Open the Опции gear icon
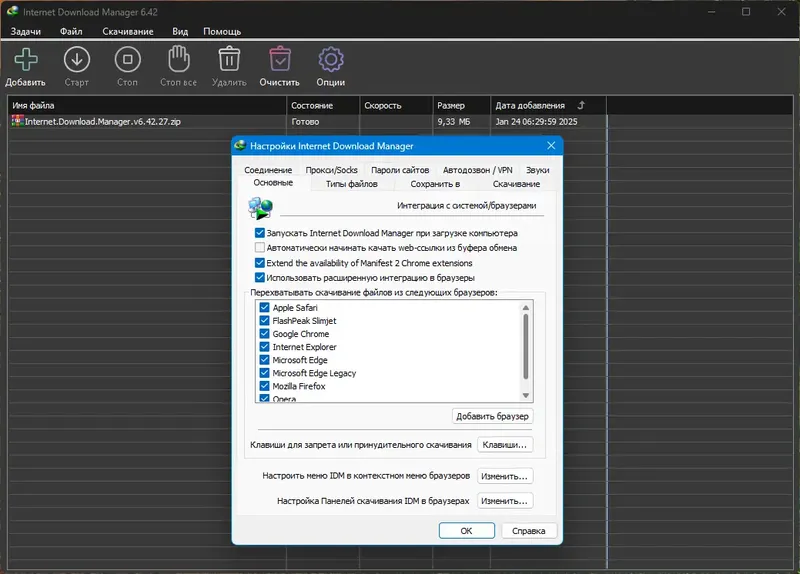Image resolution: width=800 pixels, height=574 pixels. click(331, 60)
